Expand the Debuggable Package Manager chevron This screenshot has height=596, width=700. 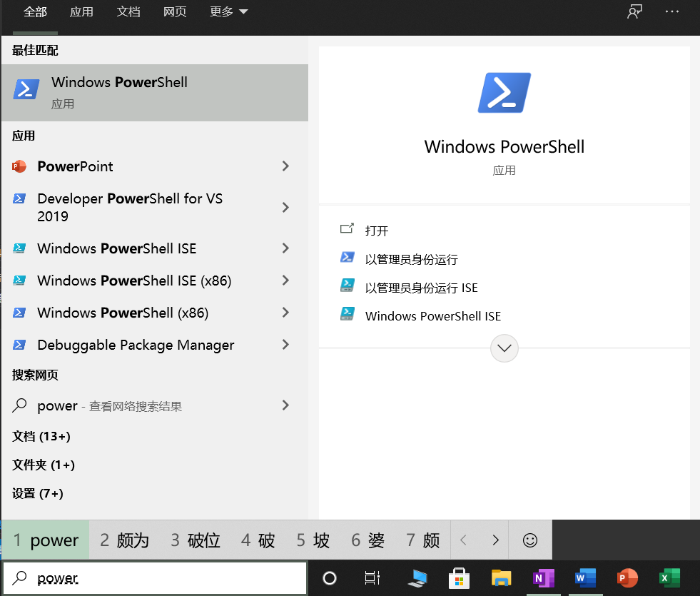click(x=285, y=345)
